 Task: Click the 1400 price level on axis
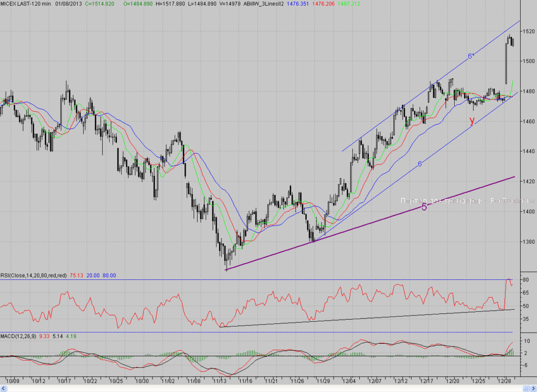[x=529, y=212]
